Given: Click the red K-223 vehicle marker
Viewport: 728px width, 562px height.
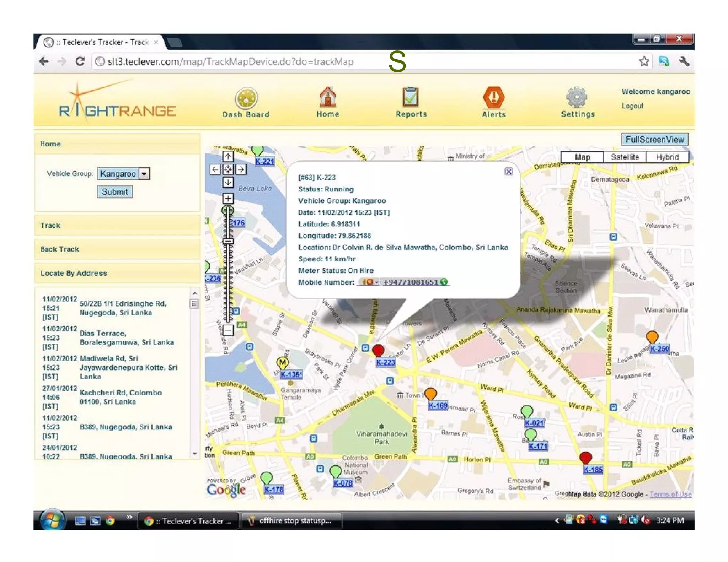Looking at the screenshot, I should [x=378, y=350].
